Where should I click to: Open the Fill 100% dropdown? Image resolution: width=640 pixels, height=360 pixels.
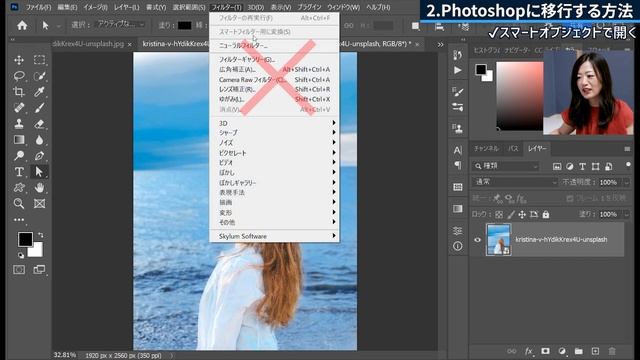[x=627, y=214]
